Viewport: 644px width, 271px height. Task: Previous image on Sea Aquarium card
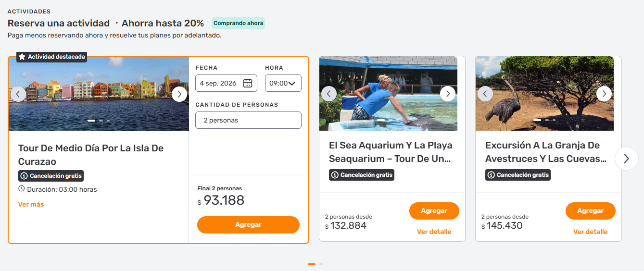tap(329, 94)
